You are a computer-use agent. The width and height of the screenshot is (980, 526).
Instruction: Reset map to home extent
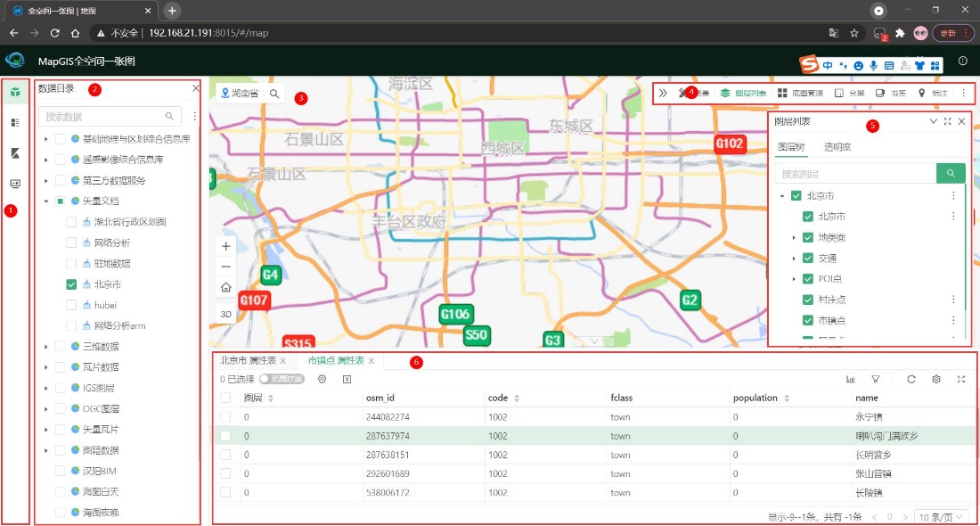226,288
